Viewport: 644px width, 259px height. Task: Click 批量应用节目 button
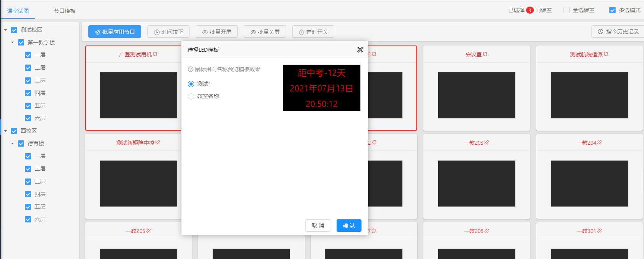point(115,31)
